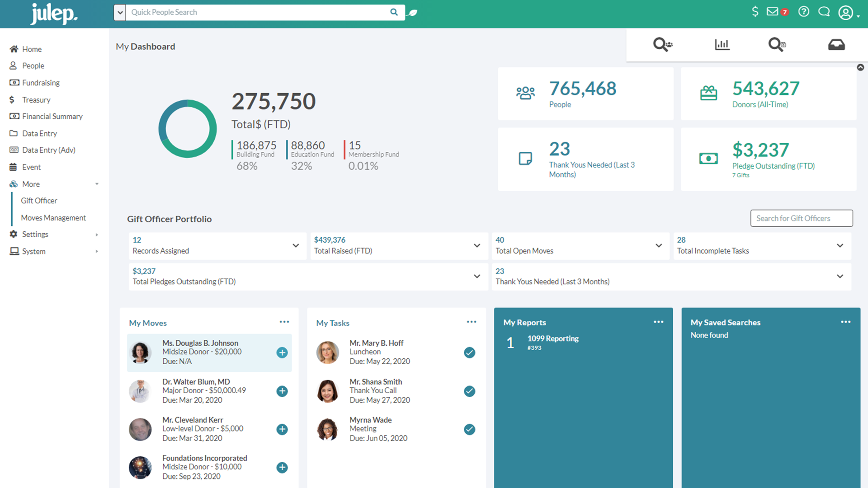Open the Total Pledges Outstanding dropdown
Viewport: 868px width, 488px height.
click(476, 276)
